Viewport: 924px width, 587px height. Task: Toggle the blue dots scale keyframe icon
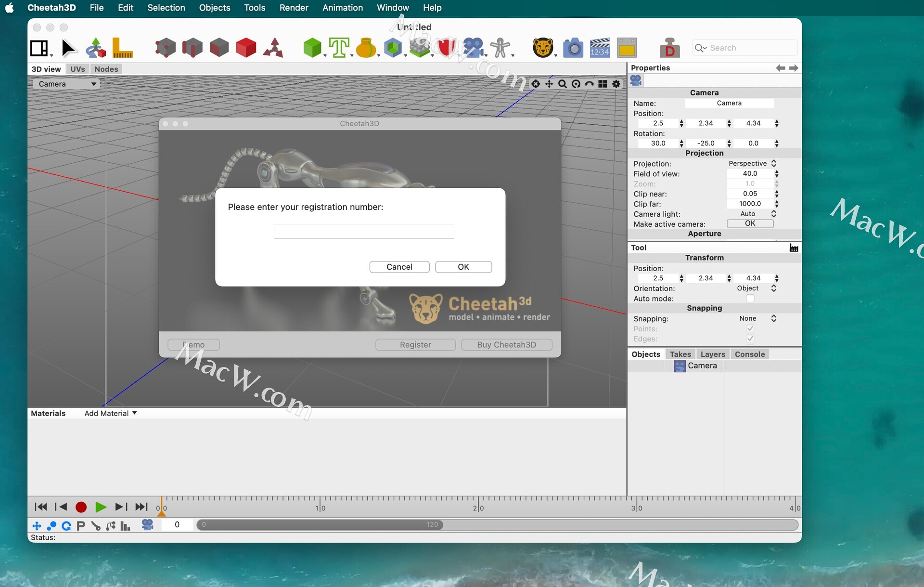pyautogui.click(x=51, y=525)
